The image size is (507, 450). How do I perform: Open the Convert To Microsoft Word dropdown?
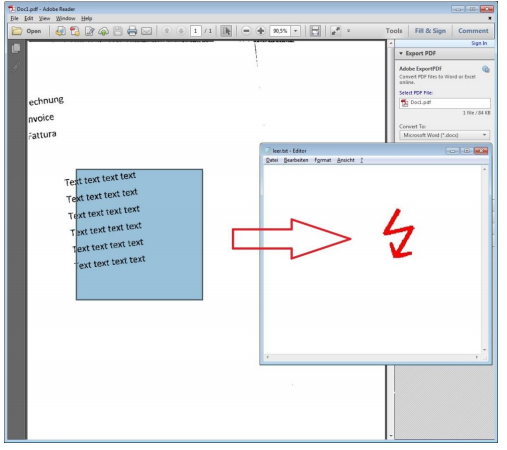[x=444, y=135]
